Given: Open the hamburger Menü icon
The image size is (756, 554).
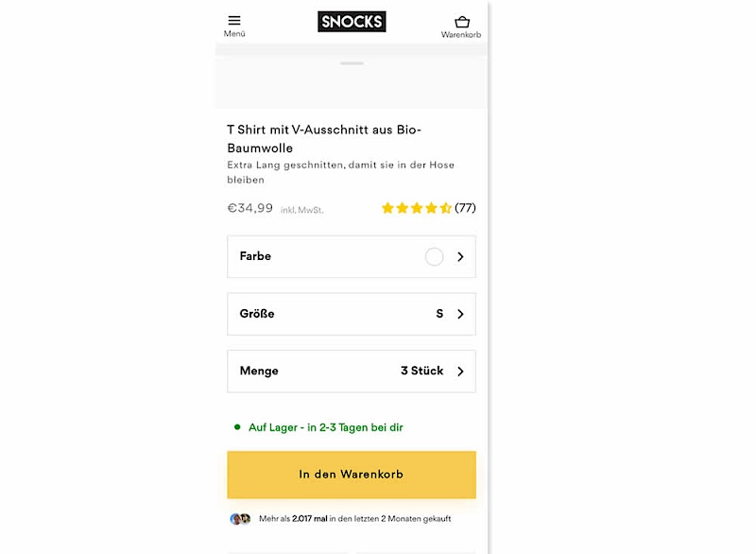Looking at the screenshot, I should click(x=234, y=20).
